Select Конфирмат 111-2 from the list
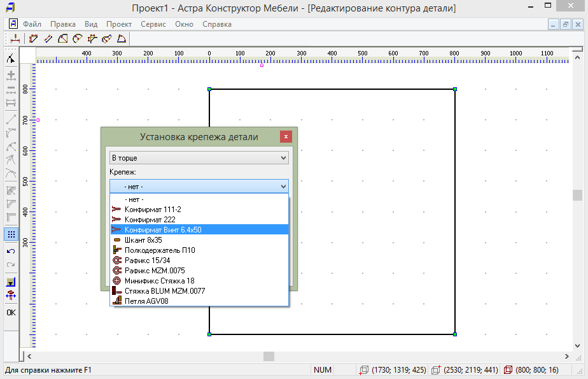 (199, 210)
